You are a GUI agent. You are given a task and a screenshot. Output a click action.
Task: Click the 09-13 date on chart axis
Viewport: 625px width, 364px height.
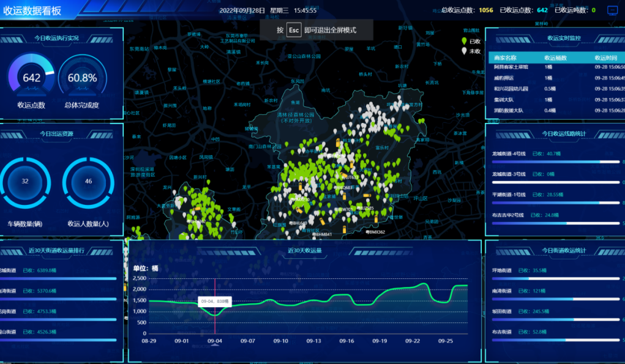tap(313, 341)
